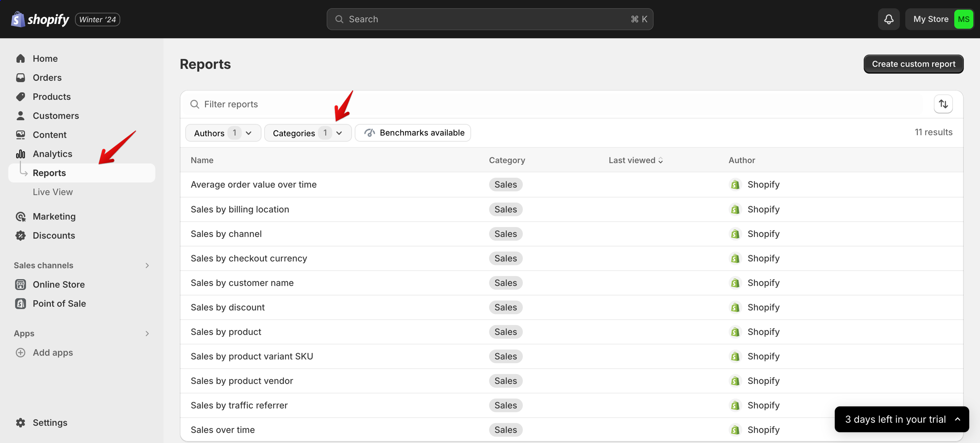Viewport: 980px width, 443px height.
Task: Click Shopify icon in Average order value row
Action: tap(735, 184)
